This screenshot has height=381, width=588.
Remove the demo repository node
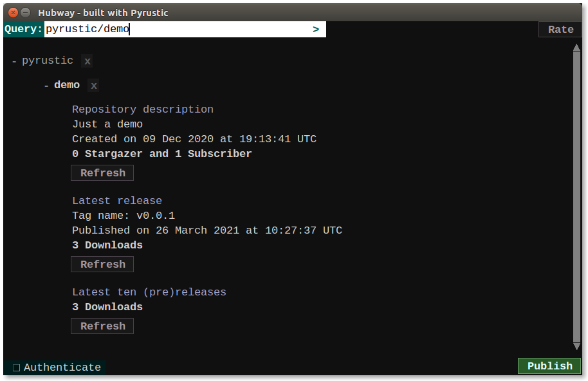[x=94, y=86]
